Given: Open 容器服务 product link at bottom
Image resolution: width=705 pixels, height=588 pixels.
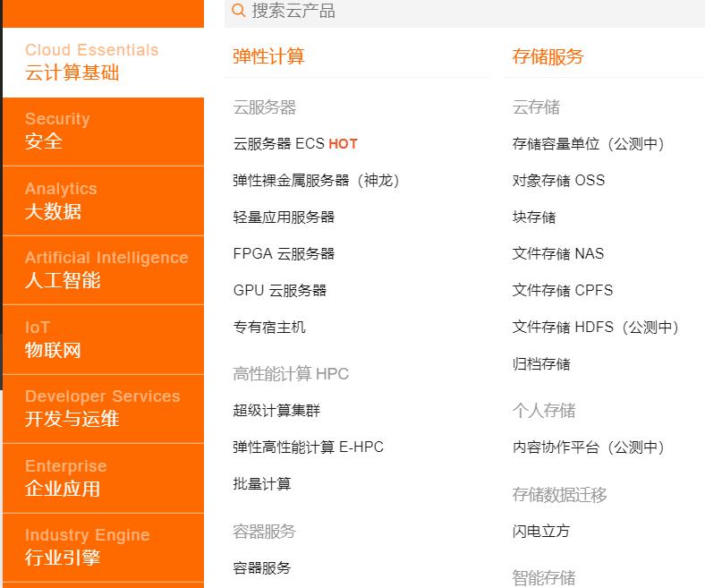Looking at the screenshot, I should pos(262,568).
